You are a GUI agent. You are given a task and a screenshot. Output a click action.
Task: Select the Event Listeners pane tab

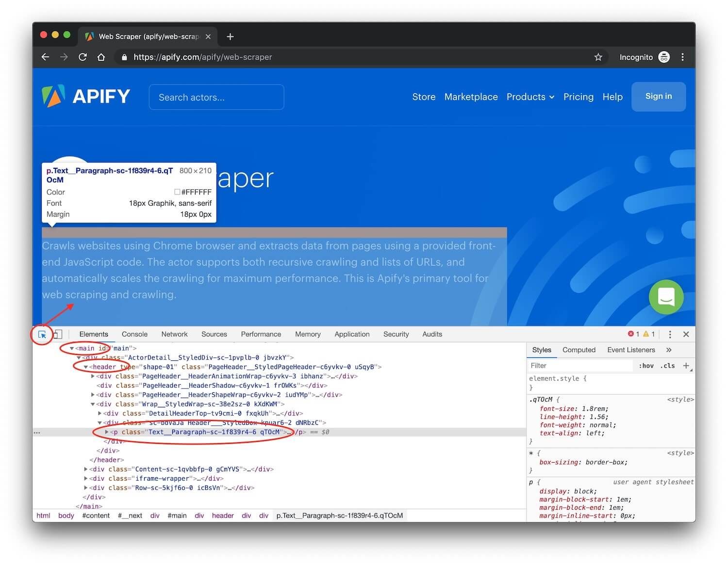coord(631,350)
